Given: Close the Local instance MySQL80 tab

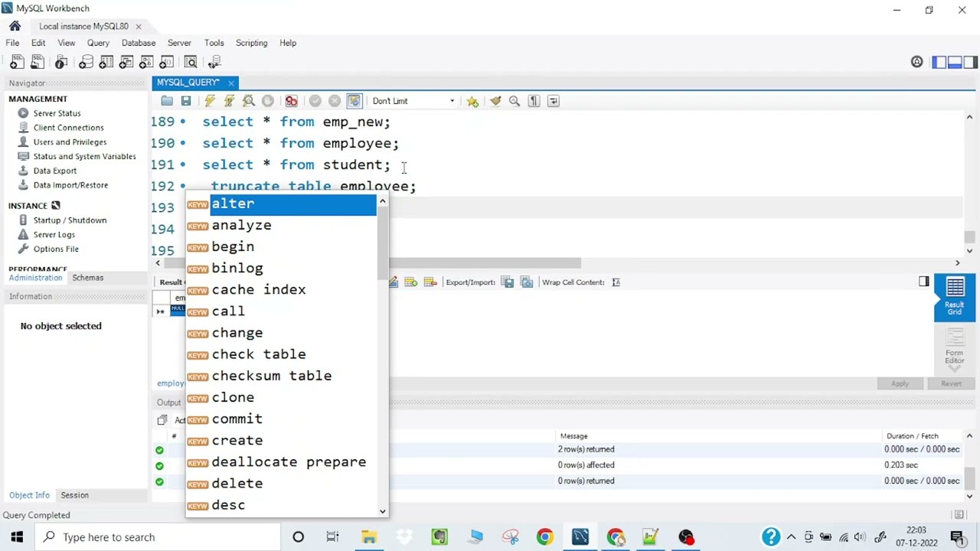Looking at the screenshot, I should 138,26.
